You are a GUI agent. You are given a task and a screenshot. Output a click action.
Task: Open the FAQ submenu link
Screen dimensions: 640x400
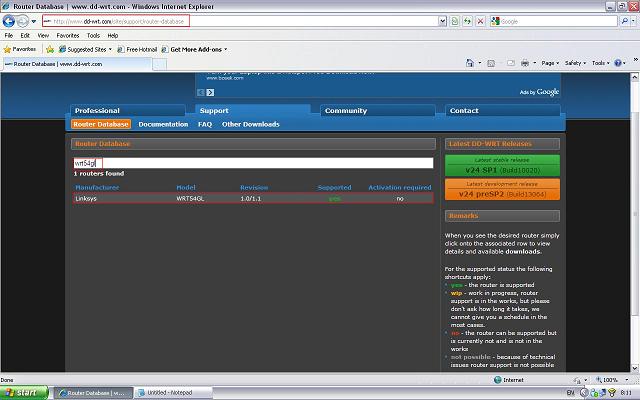pos(205,124)
